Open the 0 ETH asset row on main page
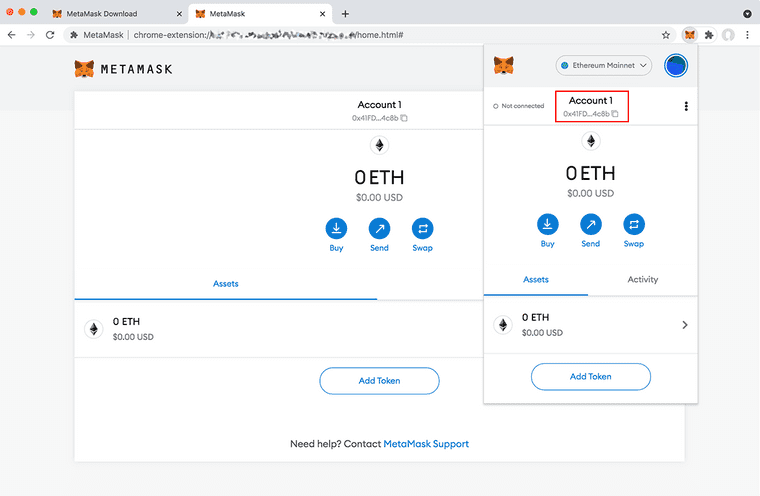This screenshot has width=760, height=496. (279, 329)
